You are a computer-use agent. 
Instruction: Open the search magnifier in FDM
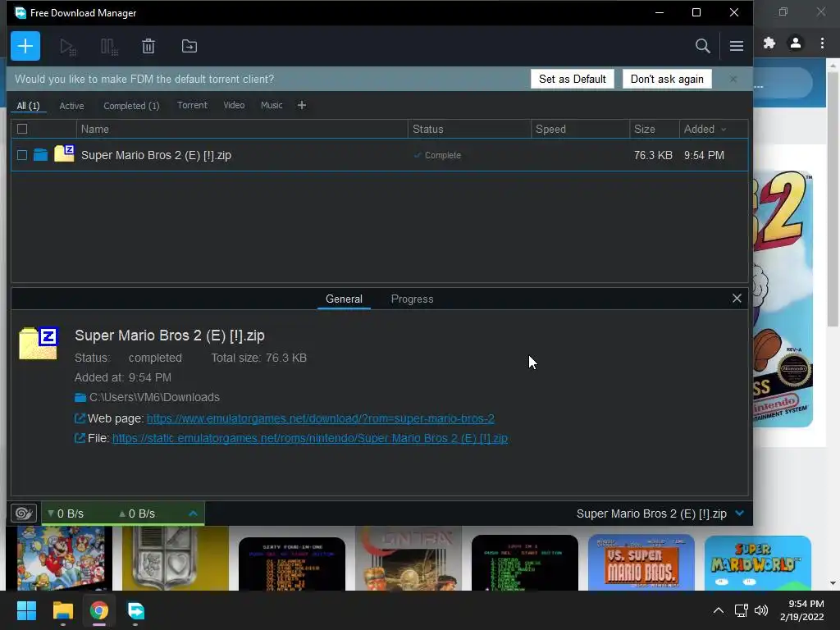702,46
